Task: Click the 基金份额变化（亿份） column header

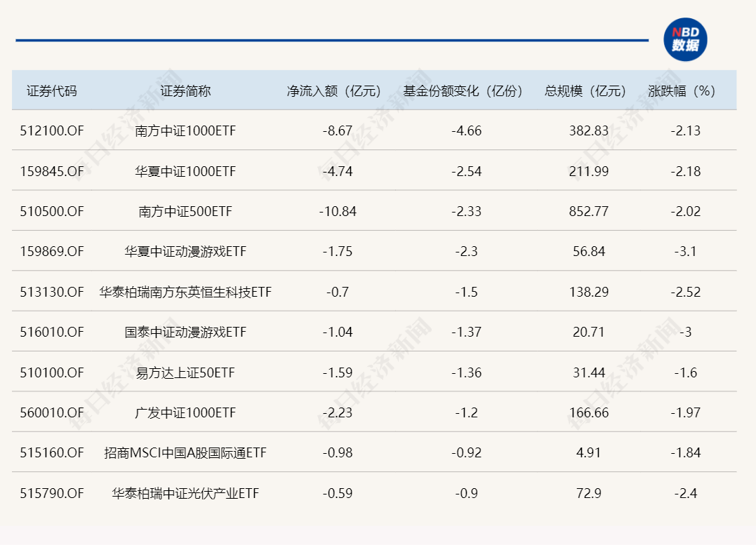Action: 463,91
